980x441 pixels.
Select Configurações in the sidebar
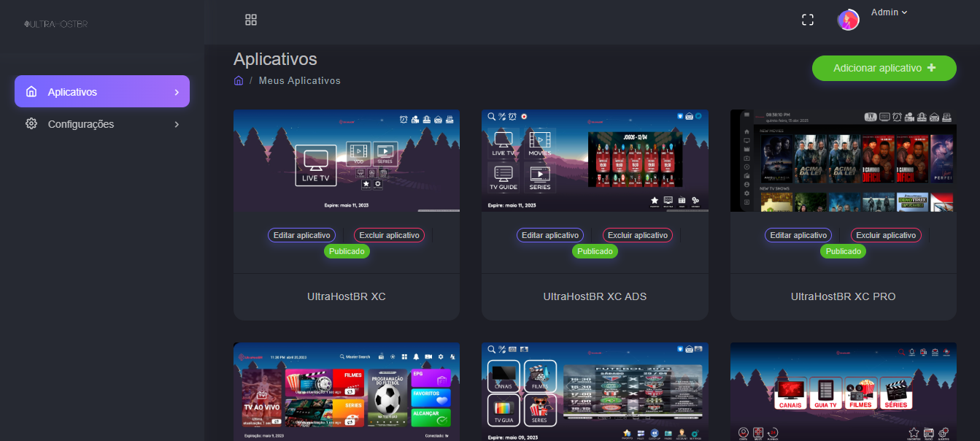(x=81, y=124)
